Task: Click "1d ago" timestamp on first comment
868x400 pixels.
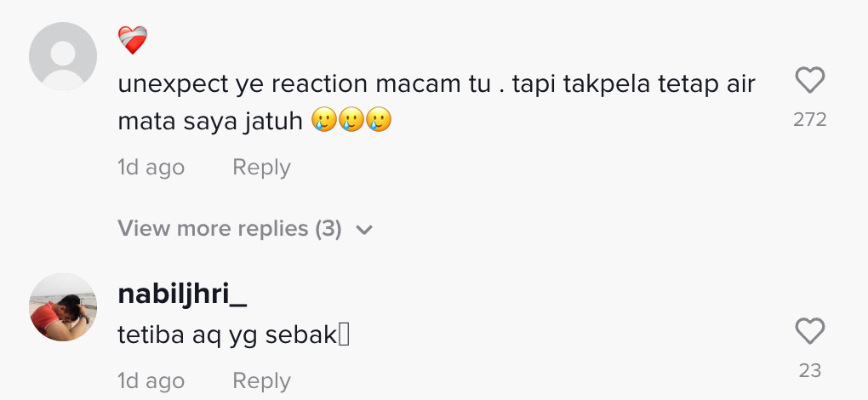Action: (151, 168)
